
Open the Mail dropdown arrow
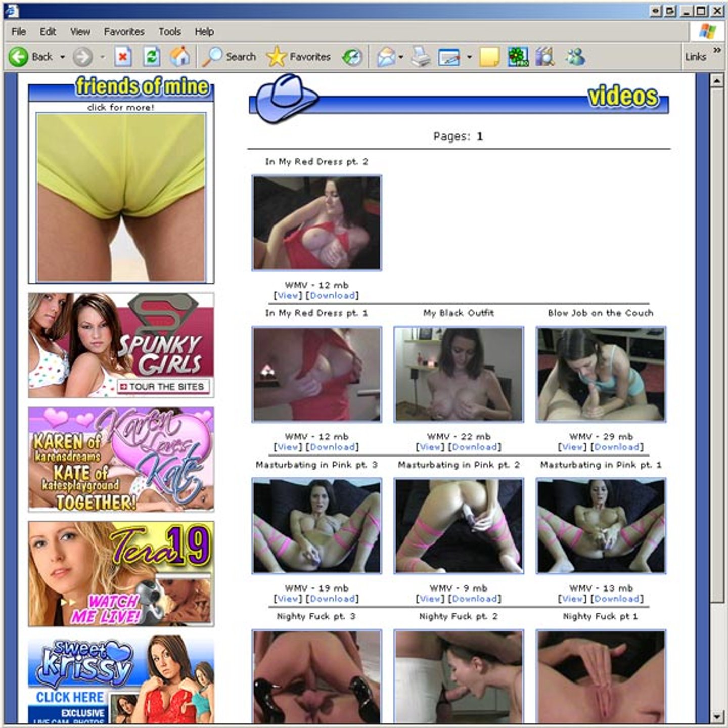(x=401, y=57)
